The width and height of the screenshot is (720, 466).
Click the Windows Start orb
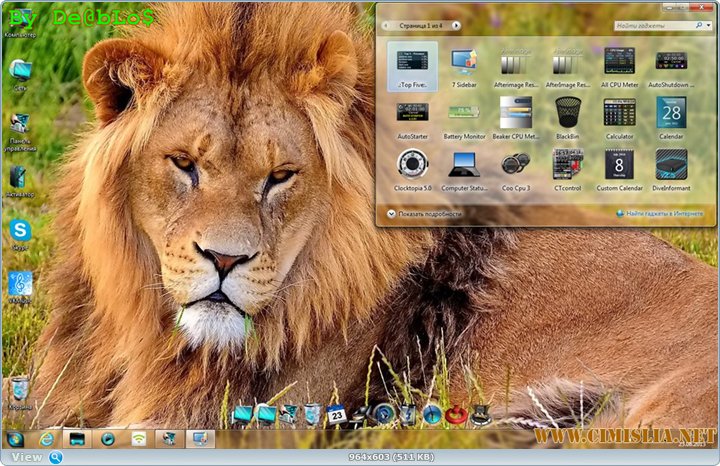[15, 438]
